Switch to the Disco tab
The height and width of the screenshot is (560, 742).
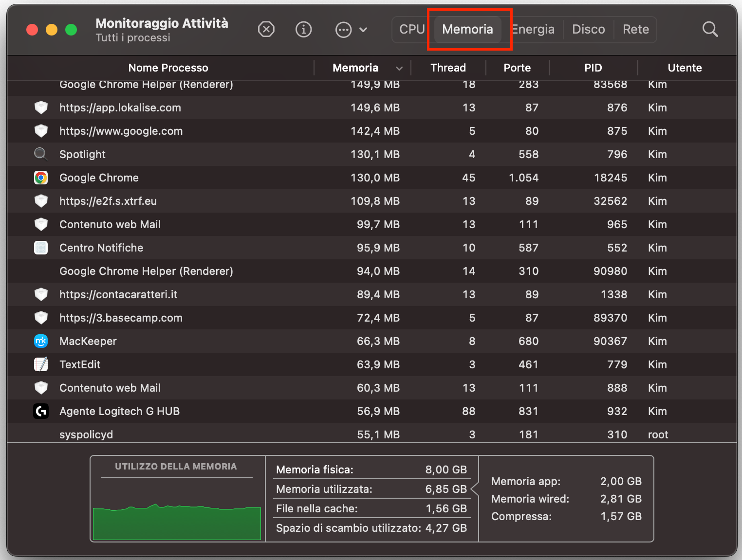[x=588, y=29]
